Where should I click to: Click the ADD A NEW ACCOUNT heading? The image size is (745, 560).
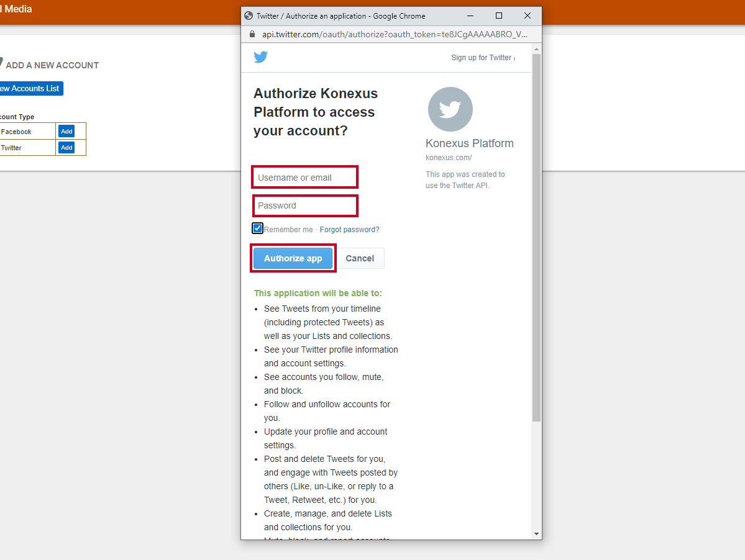(52, 65)
